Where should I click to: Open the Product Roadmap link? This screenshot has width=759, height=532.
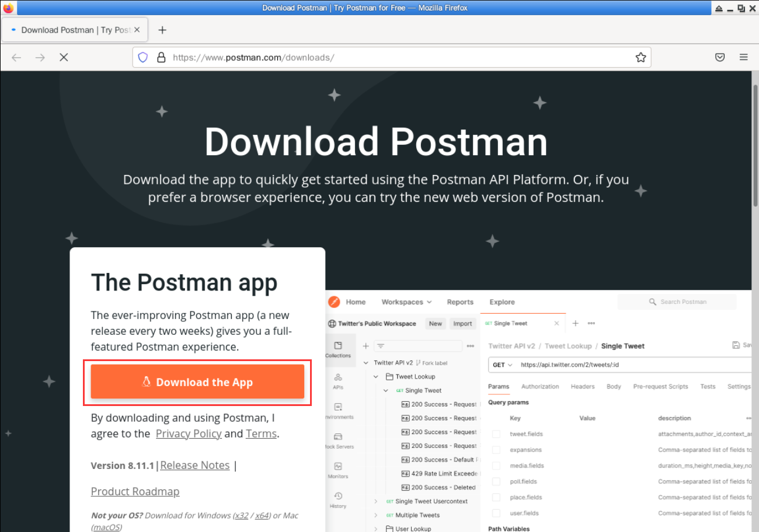(x=135, y=491)
